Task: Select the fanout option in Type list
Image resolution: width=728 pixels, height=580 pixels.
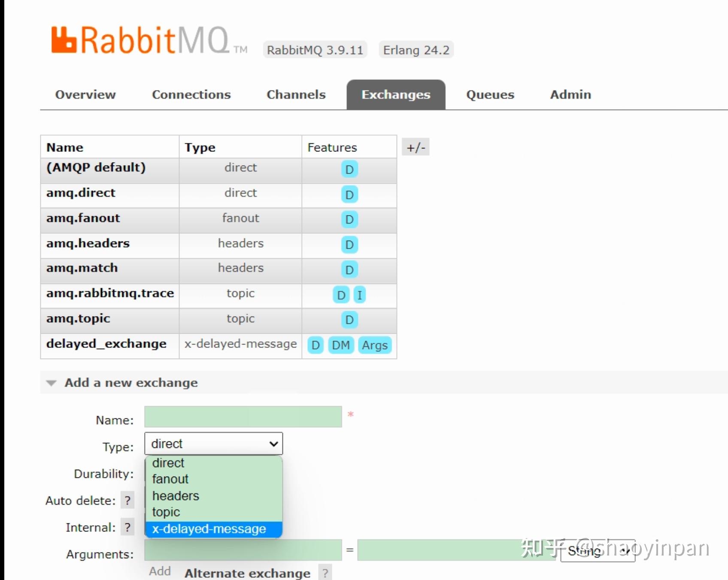Action: click(x=214, y=479)
